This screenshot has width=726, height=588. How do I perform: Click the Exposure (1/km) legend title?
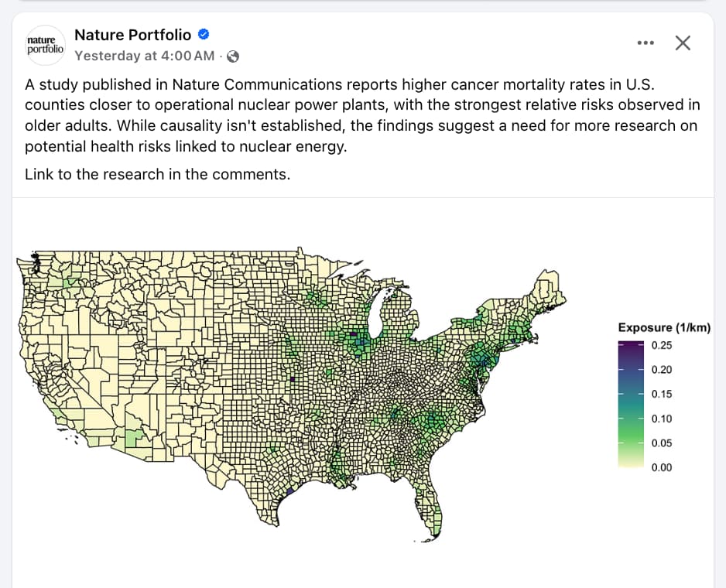pyautogui.click(x=664, y=328)
